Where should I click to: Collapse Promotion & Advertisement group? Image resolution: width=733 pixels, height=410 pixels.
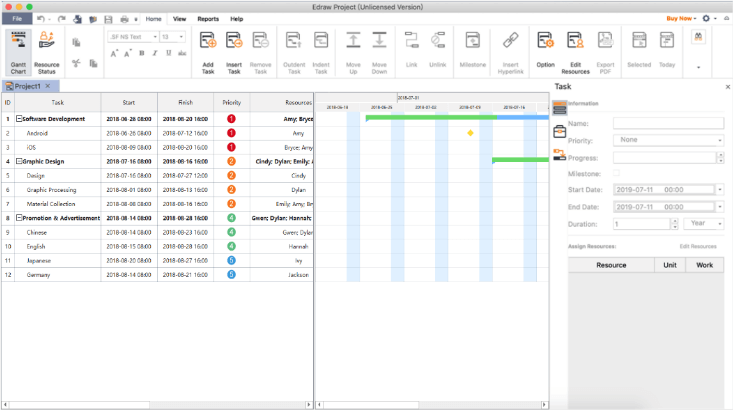19,218
